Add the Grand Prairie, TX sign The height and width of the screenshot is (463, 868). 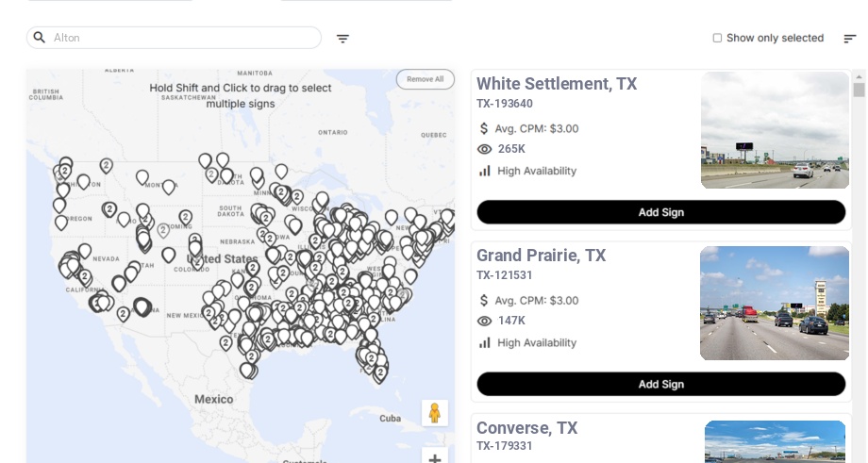(660, 384)
